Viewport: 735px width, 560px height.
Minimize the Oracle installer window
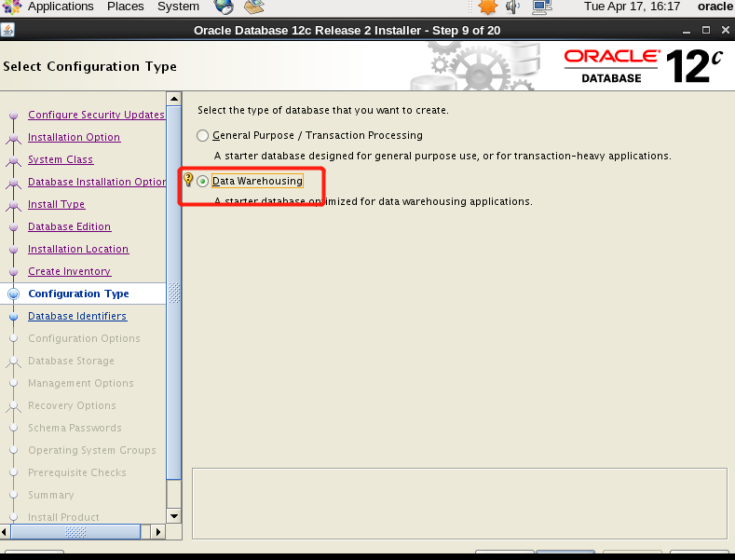point(687,31)
